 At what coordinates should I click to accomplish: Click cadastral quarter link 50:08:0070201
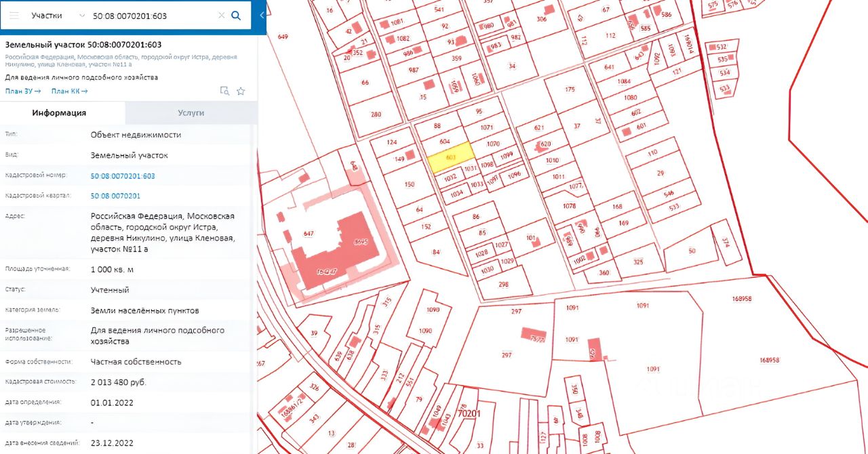point(115,196)
